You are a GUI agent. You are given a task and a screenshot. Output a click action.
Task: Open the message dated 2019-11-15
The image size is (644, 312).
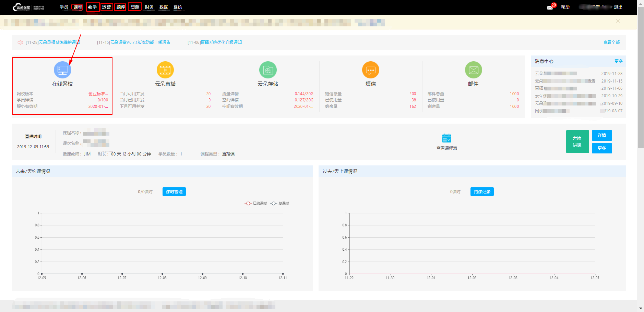pyautogui.click(x=579, y=81)
